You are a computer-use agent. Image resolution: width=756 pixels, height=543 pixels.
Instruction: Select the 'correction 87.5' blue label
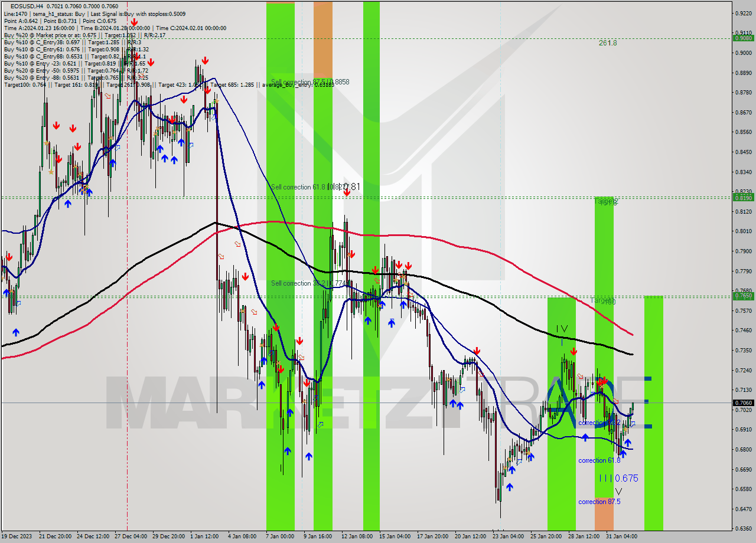tap(599, 502)
